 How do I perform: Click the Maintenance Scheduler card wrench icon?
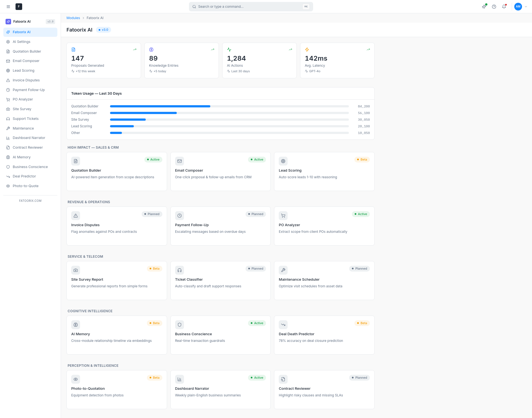283,270
